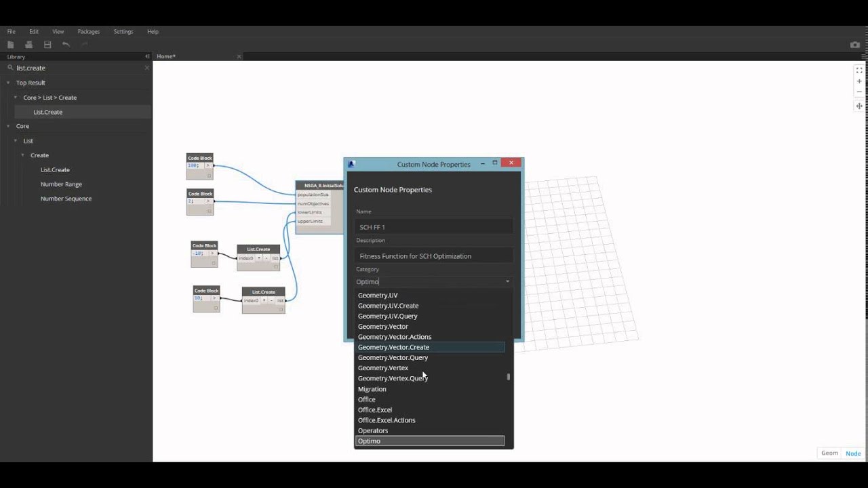
Task: Undo the last action
Action: 66,44
